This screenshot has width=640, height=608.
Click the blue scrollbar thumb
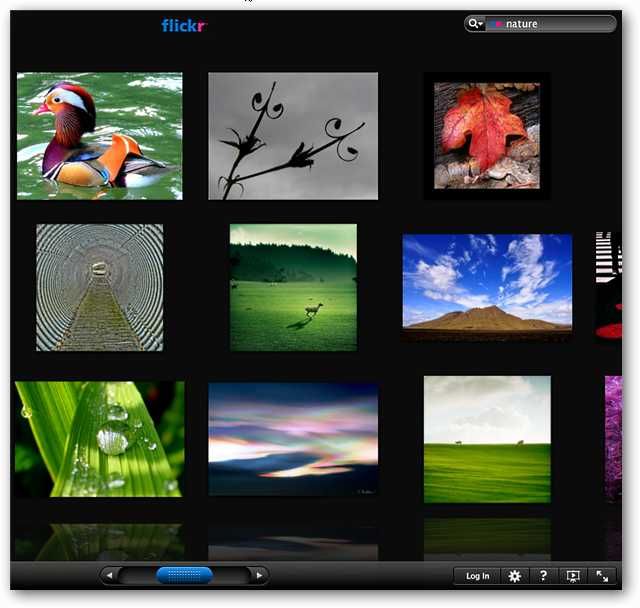184,575
